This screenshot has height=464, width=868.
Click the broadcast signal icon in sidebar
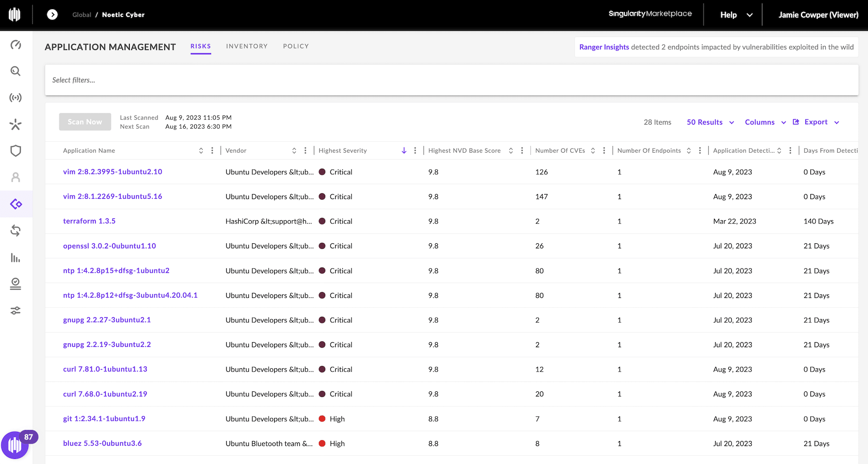click(16, 97)
